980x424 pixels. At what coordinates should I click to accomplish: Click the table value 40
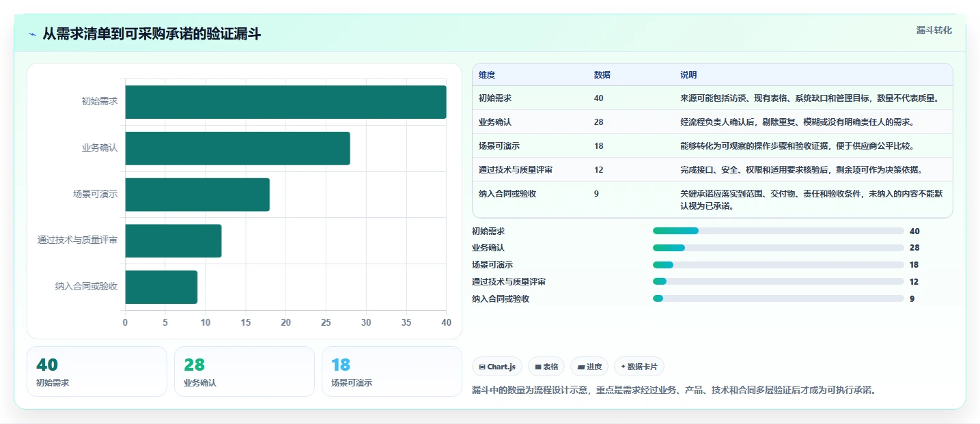click(x=599, y=98)
